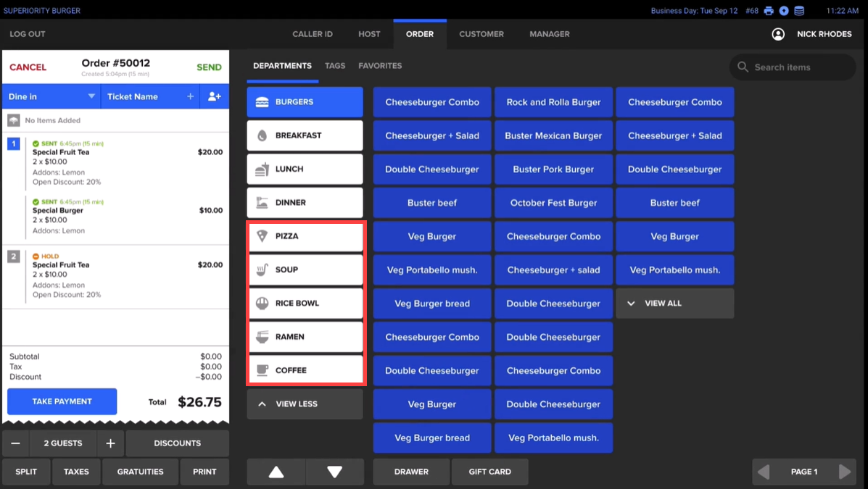Click the add customer icon in order panel
868x489 pixels.
(215, 96)
